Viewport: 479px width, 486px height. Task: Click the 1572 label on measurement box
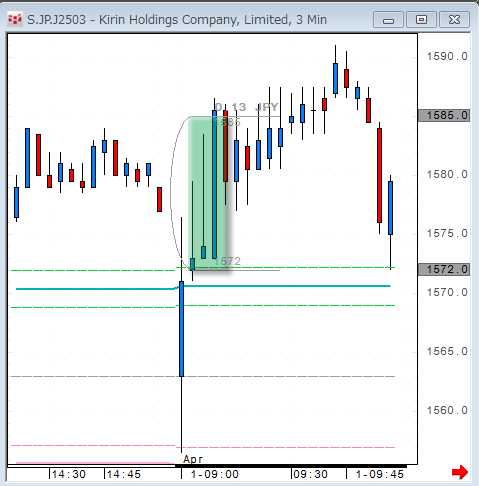227,261
